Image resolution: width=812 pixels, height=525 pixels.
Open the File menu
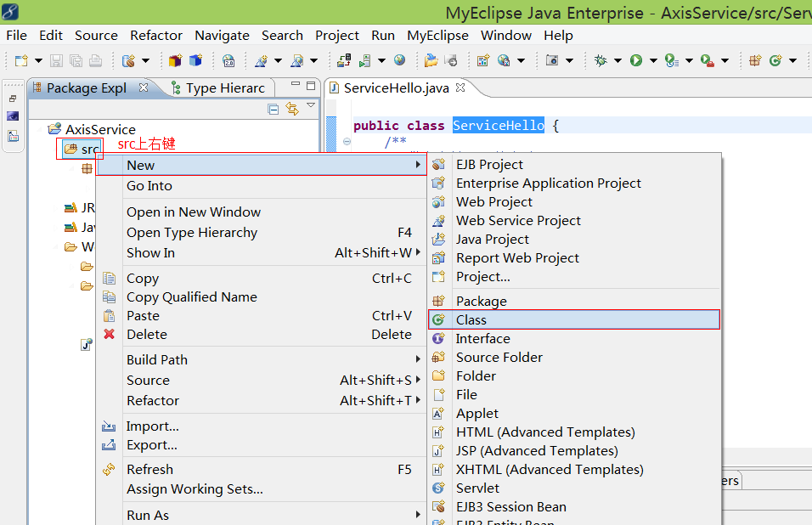[17, 35]
